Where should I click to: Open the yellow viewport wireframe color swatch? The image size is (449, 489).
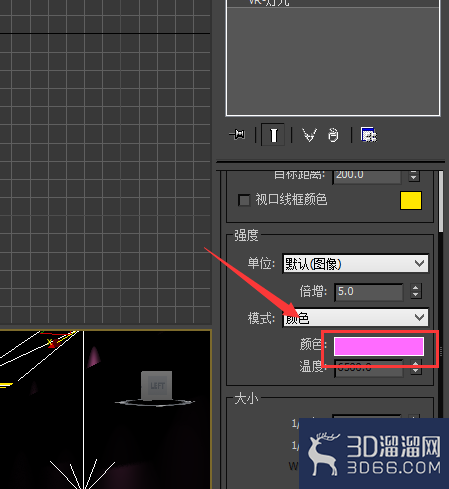point(411,200)
